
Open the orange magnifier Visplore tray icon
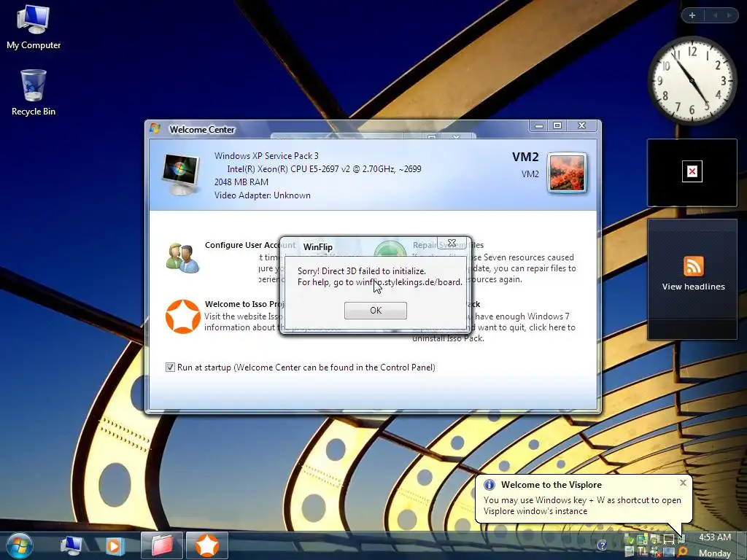click(x=682, y=552)
